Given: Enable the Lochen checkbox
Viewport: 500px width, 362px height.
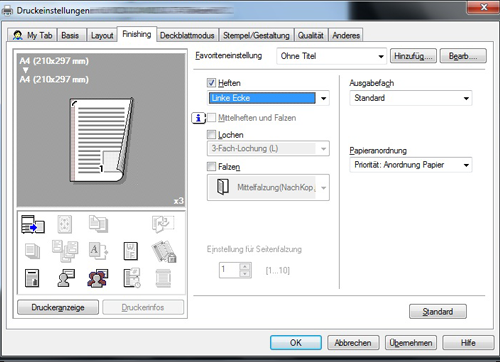Looking at the screenshot, I should tap(211, 134).
